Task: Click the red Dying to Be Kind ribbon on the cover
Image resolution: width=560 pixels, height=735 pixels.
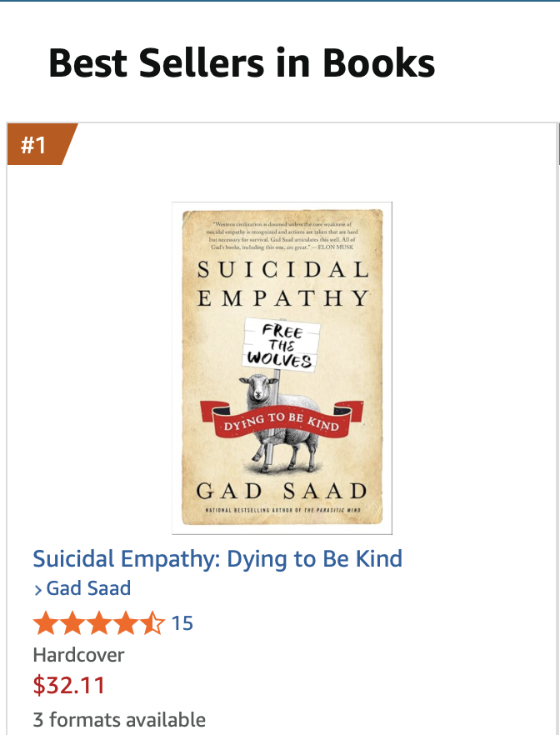Action: 282,419
